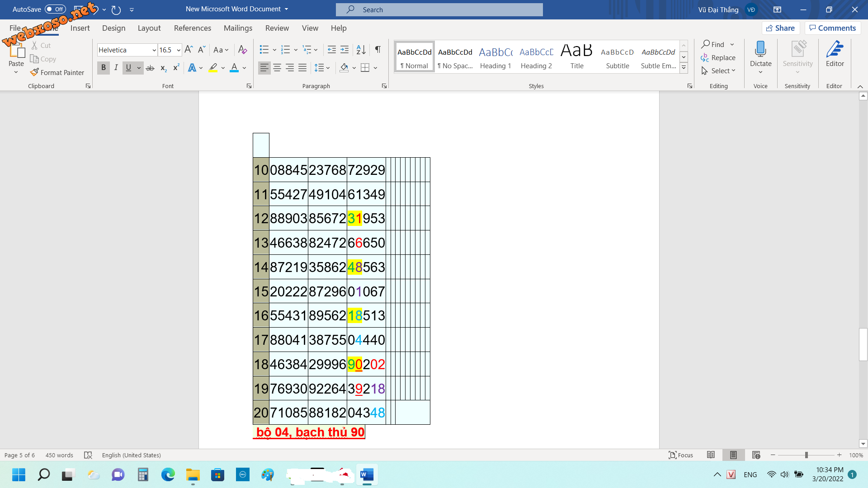Screen dimensions: 868x488
Task: Toggle Italic formatting
Action: (116, 68)
